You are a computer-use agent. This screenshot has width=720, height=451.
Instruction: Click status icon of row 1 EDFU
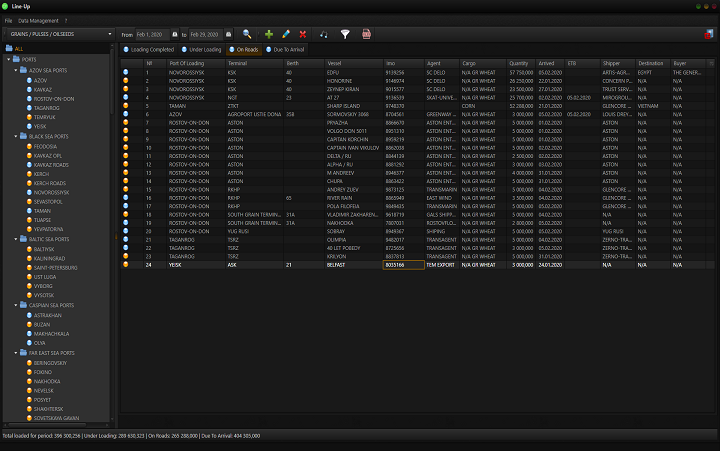(x=126, y=72)
